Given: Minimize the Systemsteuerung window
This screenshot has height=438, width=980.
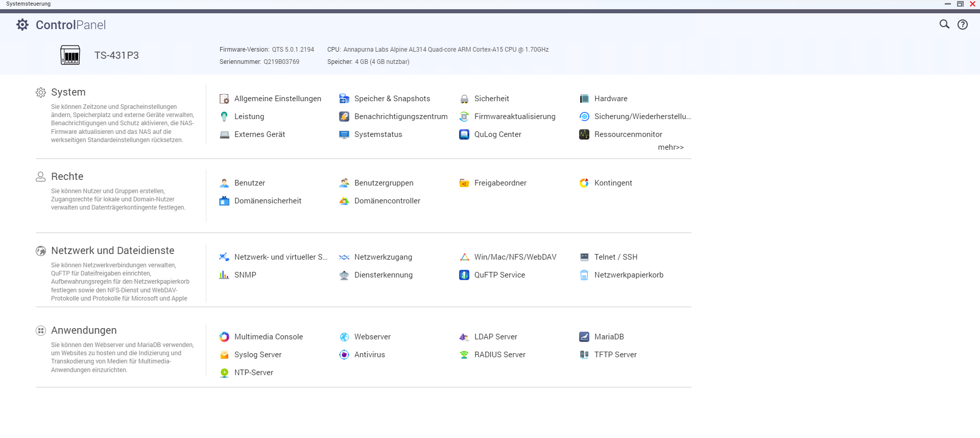Looking at the screenshot, I should [x=948, y=4].
